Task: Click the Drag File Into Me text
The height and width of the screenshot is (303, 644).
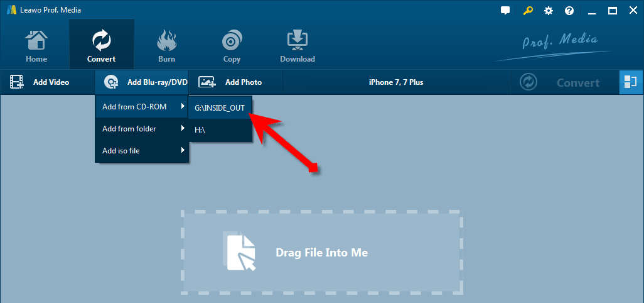Action: [321, 252]
